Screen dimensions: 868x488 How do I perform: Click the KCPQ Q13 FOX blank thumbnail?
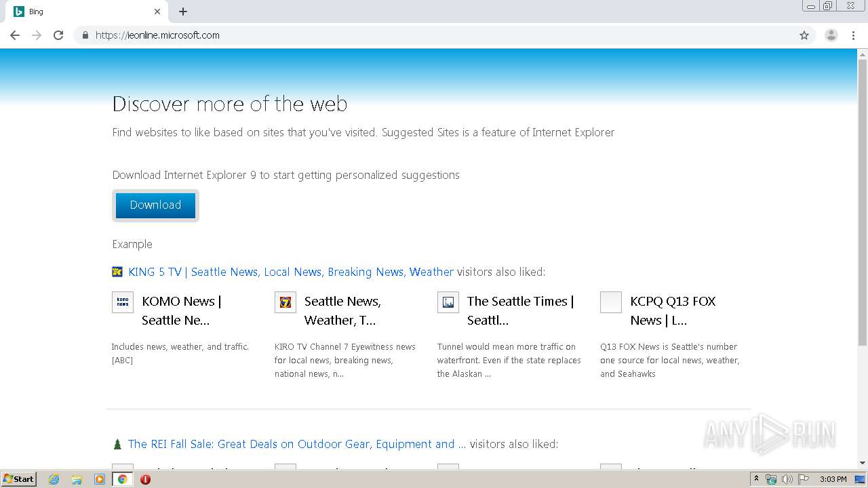pos(611,302)
